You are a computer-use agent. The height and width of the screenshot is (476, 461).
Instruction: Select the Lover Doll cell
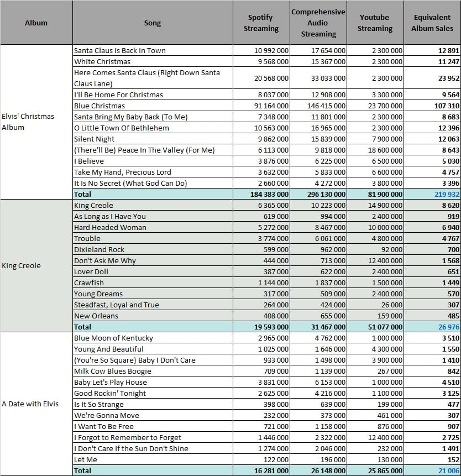[153, 271]
